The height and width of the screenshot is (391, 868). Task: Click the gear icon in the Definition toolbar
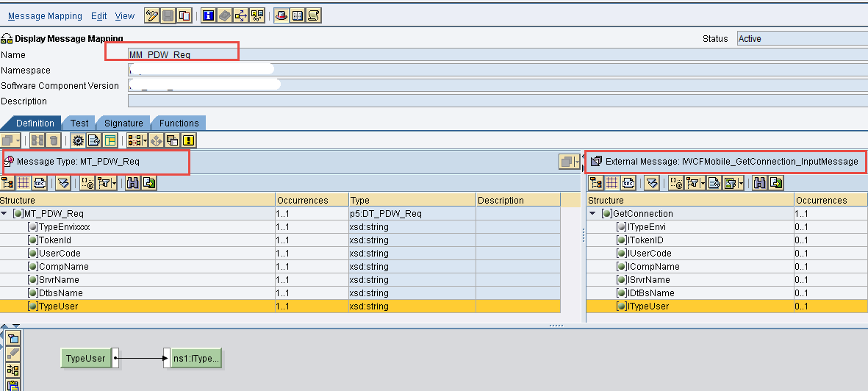point(77,140)
